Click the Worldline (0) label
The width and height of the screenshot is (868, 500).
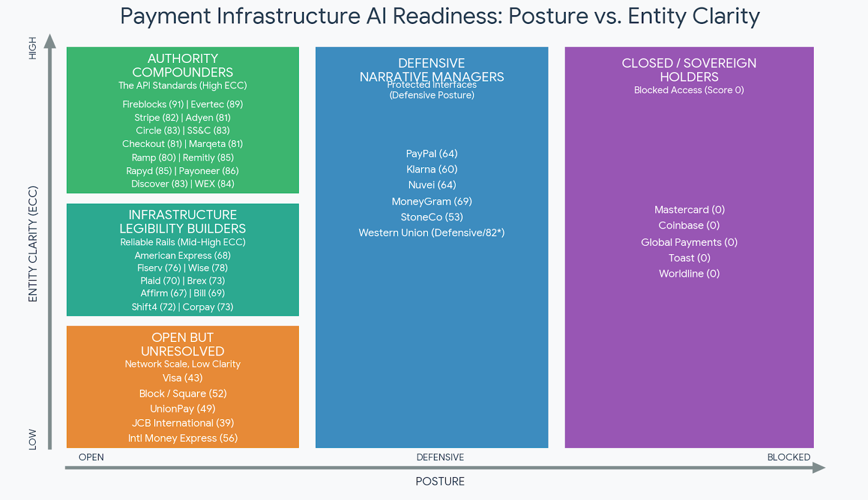(x=689, y=274)
